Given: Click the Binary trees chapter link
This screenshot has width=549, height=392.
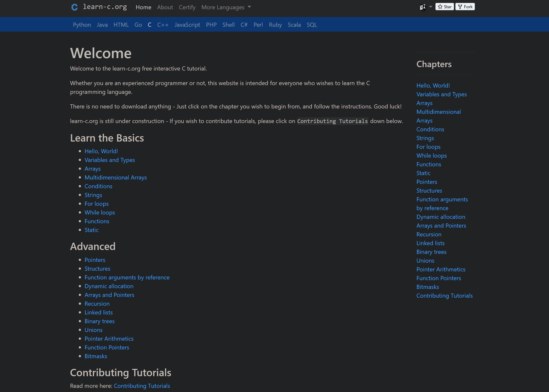Looking at the screenshot, I should click(431, 252).
